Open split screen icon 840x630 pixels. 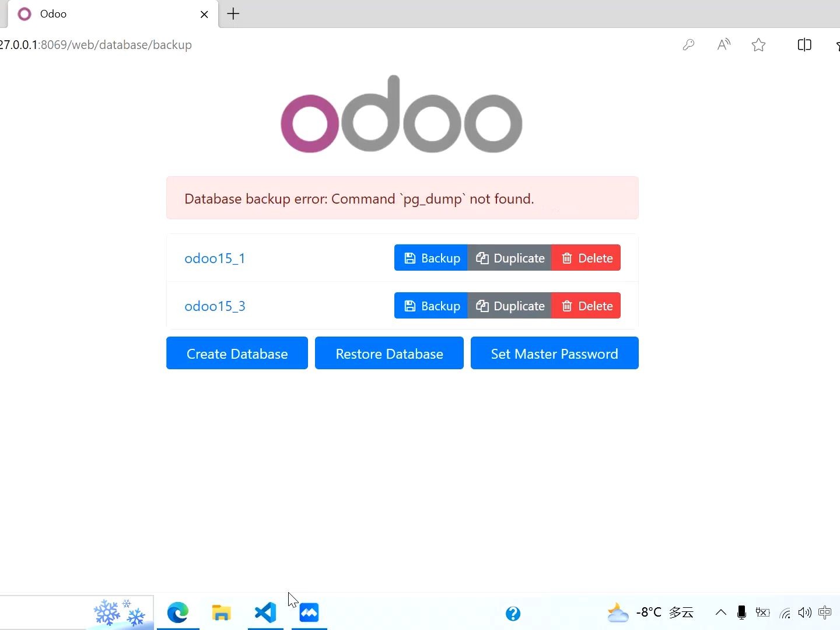click(x=804, y=45)
